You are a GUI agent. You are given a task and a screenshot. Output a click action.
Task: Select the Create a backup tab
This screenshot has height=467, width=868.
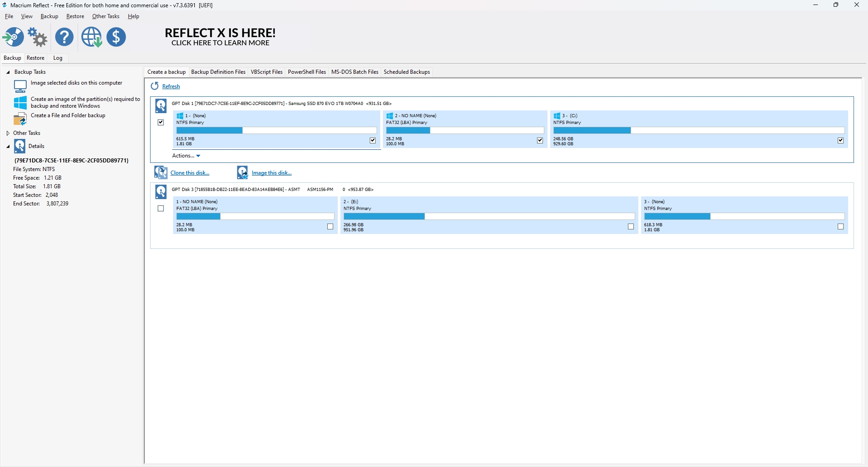point(166,72)
